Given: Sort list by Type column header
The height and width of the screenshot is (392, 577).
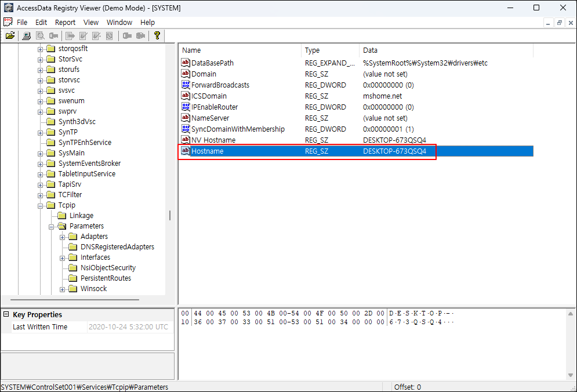Looking at the screenshot, I should pos(331,50).
